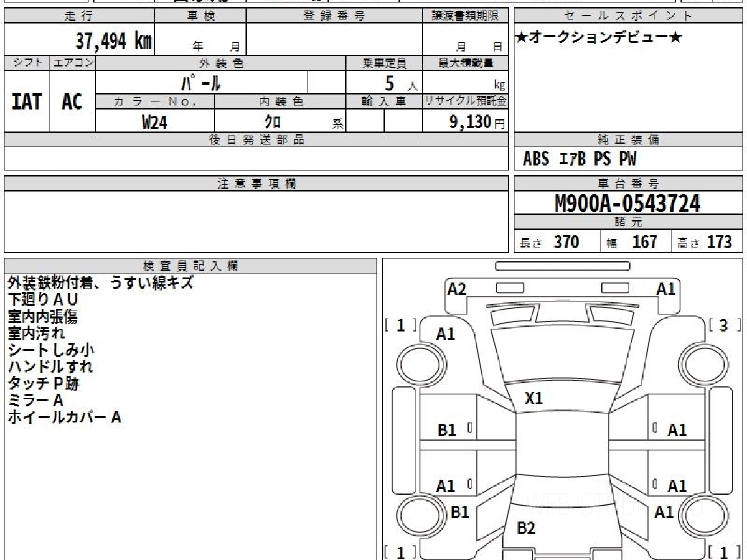Screen dimensions: 747x560
Task: Click the X1 mark on the windshield
Action: point(534,398)
